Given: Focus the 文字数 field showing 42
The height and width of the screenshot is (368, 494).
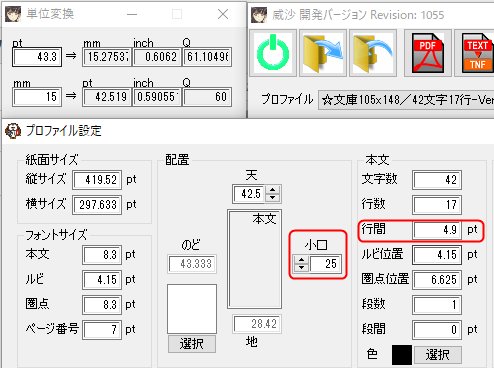Looking at the screenshot, I should pos(437,180).
